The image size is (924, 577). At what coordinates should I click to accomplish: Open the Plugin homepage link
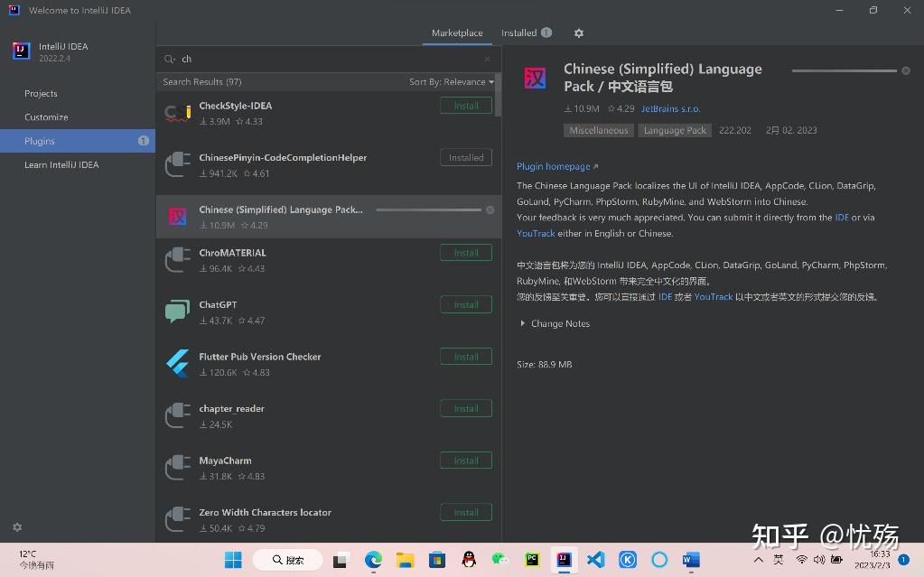tap(557, 166)
